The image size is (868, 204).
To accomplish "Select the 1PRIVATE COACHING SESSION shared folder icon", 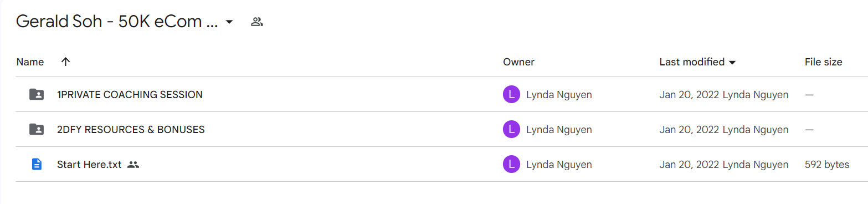I will tap(37, 95).
